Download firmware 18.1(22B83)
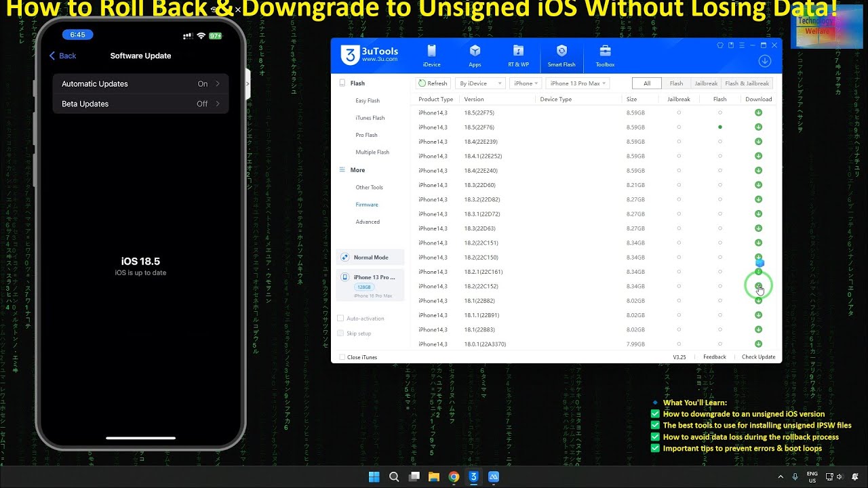This screenshot has width=868, height=488. click(x=758, y=329)
